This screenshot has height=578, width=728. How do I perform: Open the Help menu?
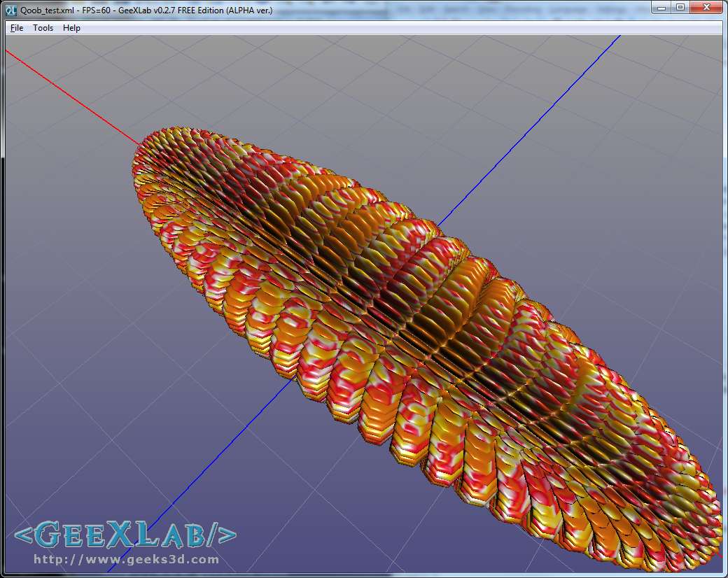tap(71, 28)
